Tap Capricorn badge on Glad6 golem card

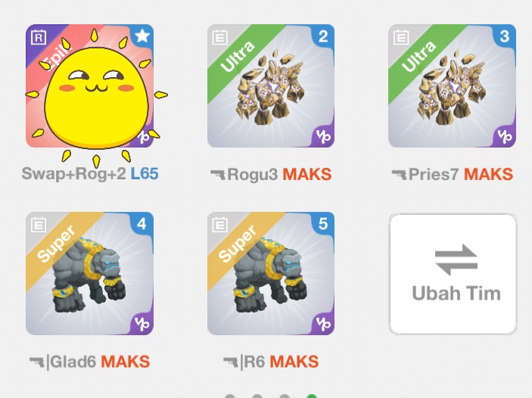142,324
